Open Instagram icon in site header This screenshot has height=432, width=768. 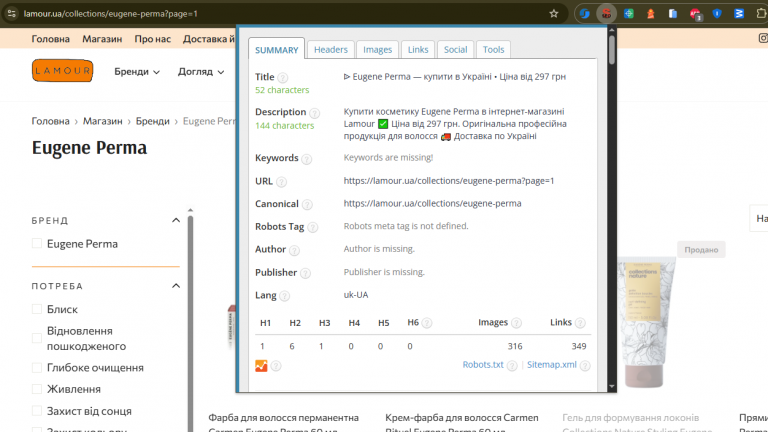pyautogui.click(x=763, y=38)
